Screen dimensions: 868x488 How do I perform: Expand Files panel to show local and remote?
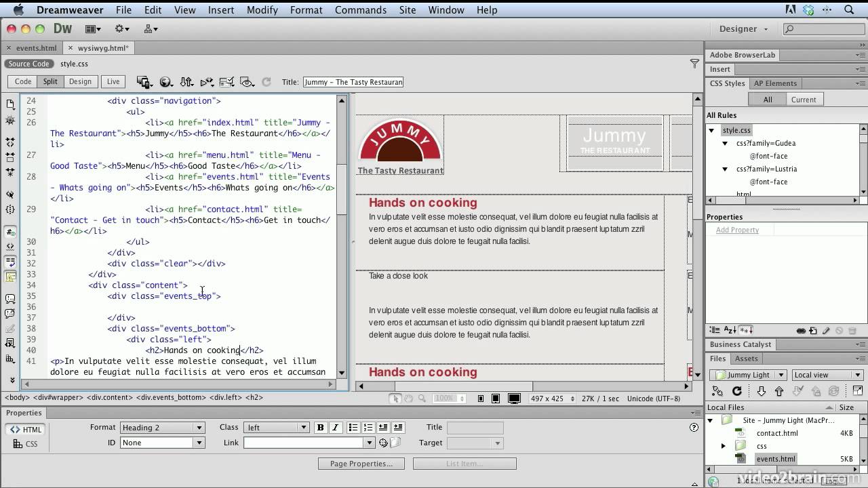click(x=857, y=391)
